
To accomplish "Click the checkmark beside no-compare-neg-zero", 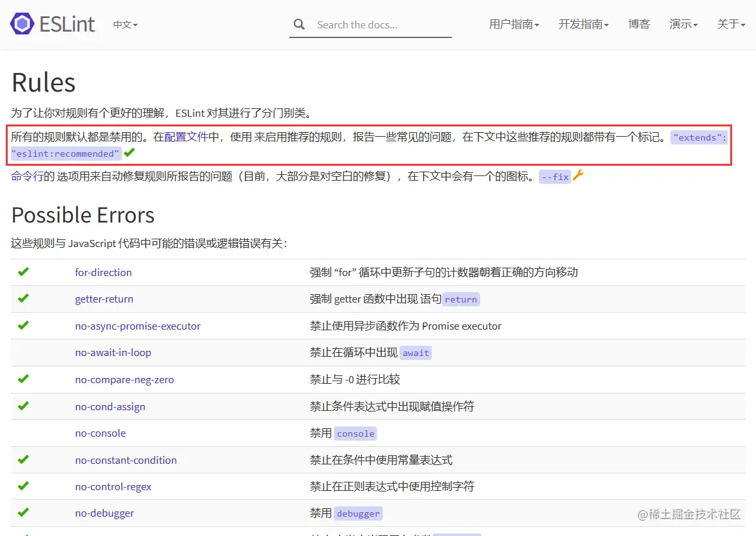I will [x=23, y=379].
